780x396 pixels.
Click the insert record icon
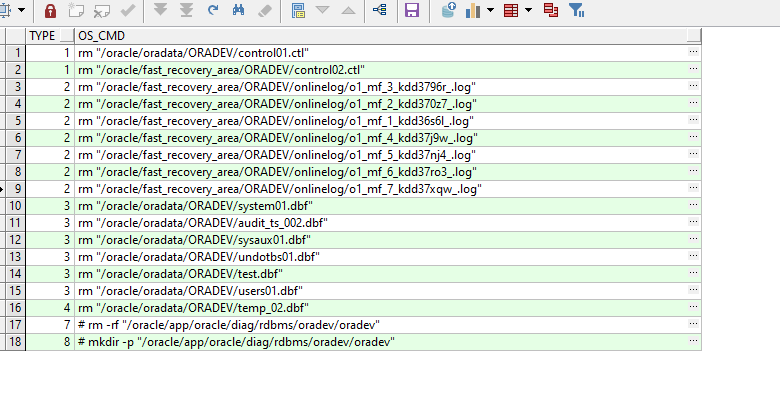click(x=76, y=10)
